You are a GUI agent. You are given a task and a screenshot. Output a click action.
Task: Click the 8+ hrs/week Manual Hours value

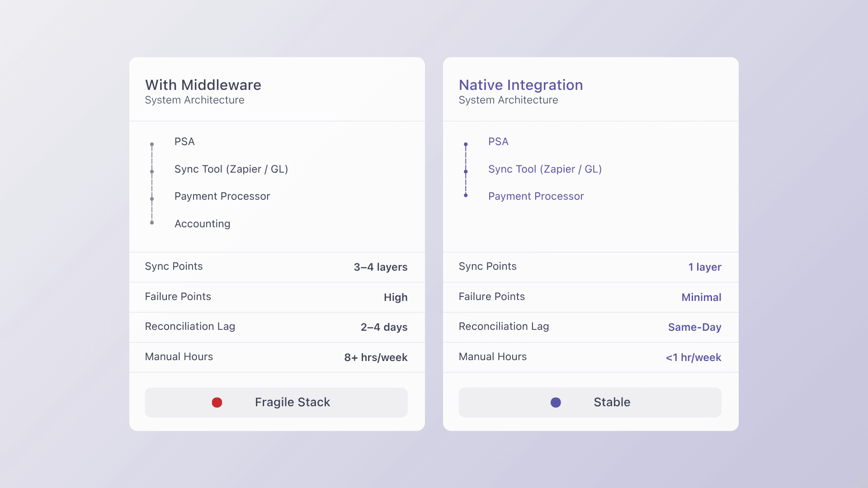(376, 357)
